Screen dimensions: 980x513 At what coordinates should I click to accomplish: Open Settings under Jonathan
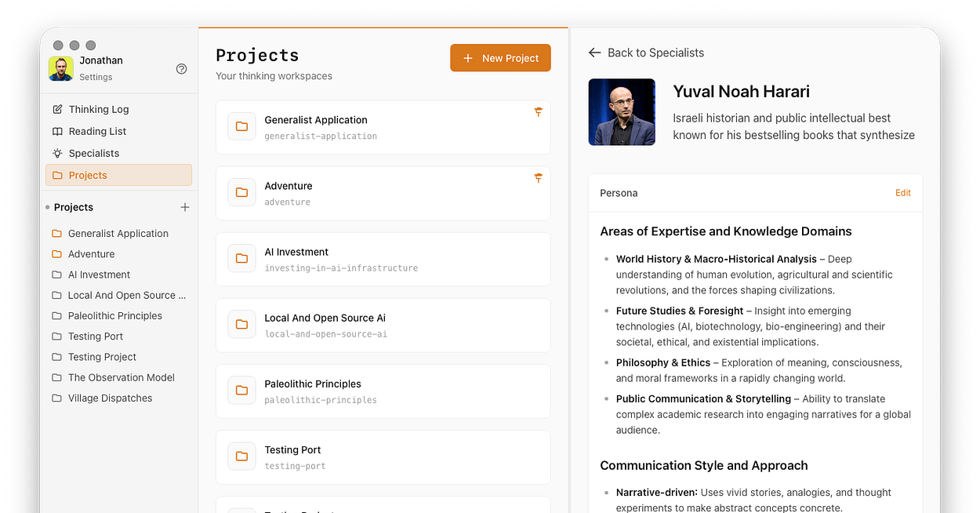click(x=96, y=77)
